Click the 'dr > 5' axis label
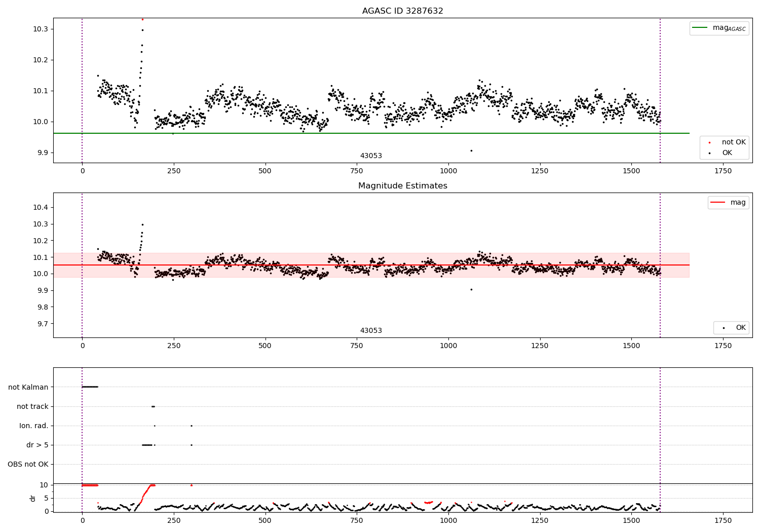The width and height of the screenshot is (760, 532). point(37,445)
